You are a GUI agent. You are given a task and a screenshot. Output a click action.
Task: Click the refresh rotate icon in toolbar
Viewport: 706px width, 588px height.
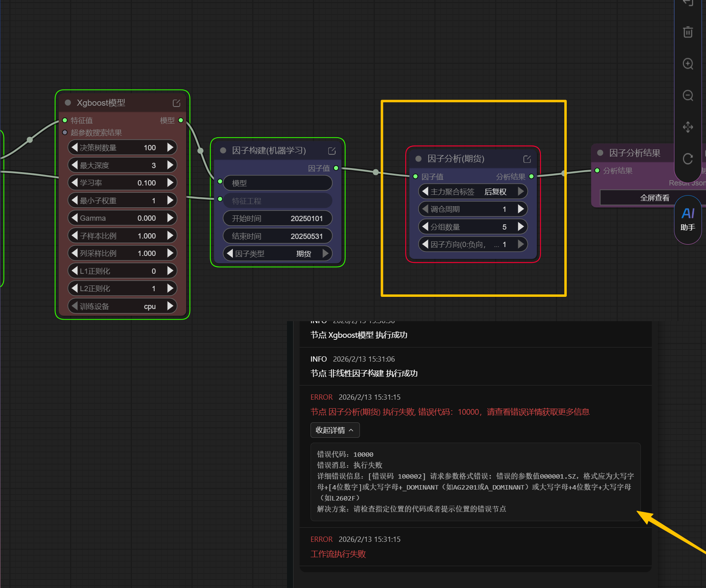688,159
